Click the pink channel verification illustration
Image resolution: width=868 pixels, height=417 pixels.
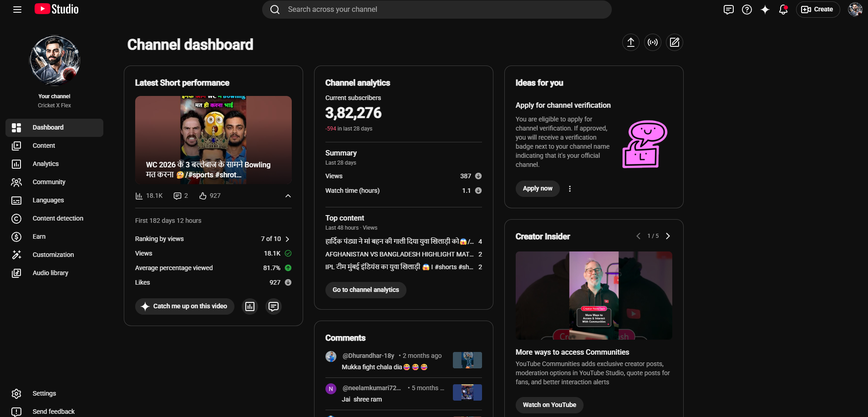(645, 144)
